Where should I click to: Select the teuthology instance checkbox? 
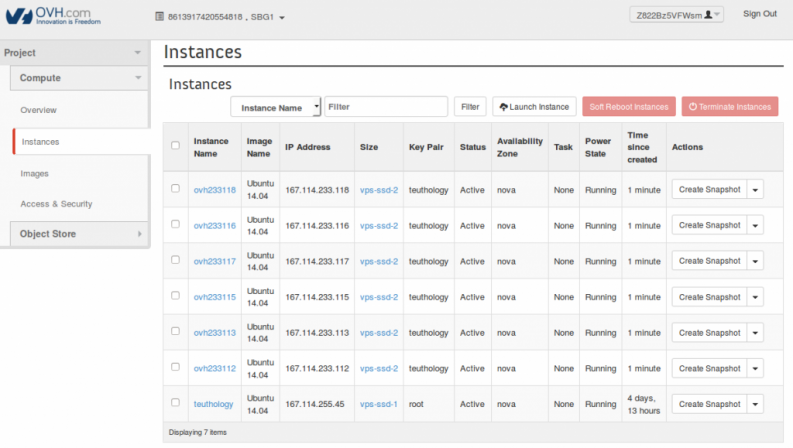pyautogui.click(x=176, y=404)
